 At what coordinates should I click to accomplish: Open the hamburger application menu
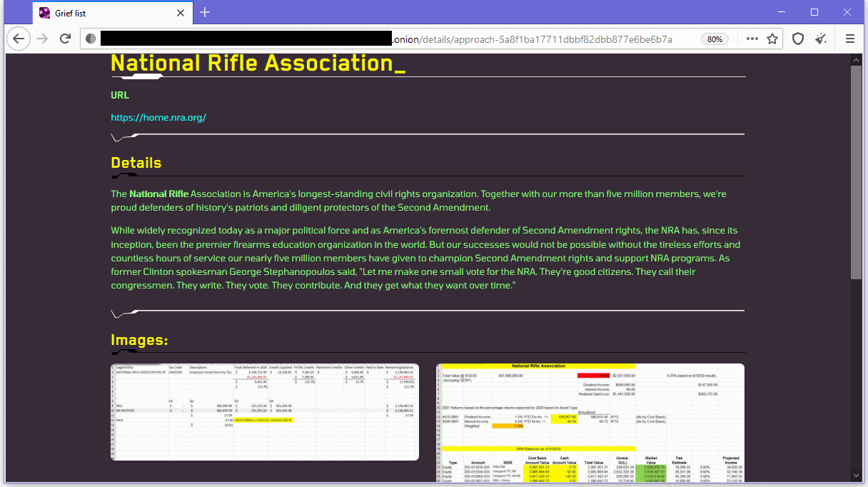coord(850,39)
